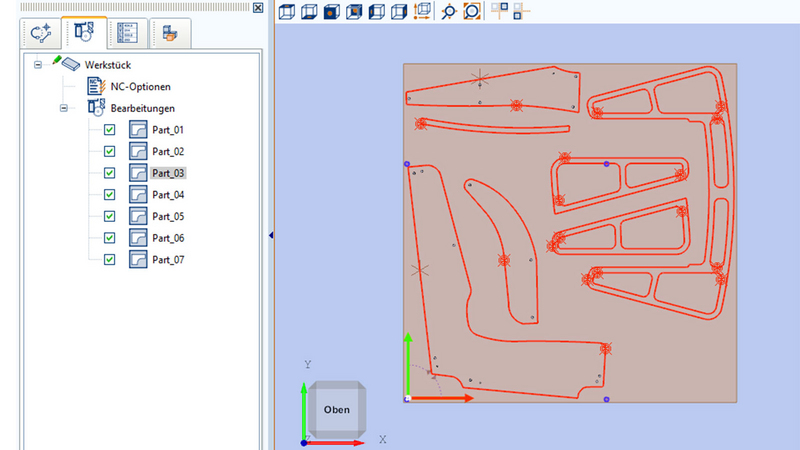Collapse the Werkstück tree node
Viewport: 800px width, 450px height.
38,65
